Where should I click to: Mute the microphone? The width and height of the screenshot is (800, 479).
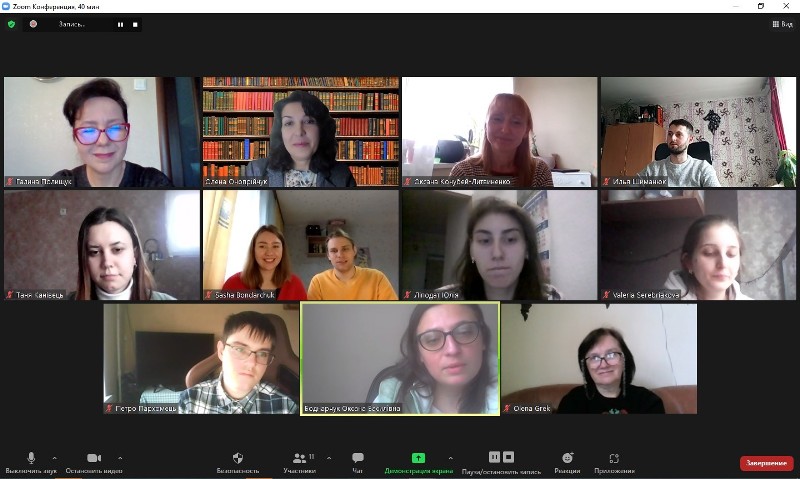coord(31,462)
